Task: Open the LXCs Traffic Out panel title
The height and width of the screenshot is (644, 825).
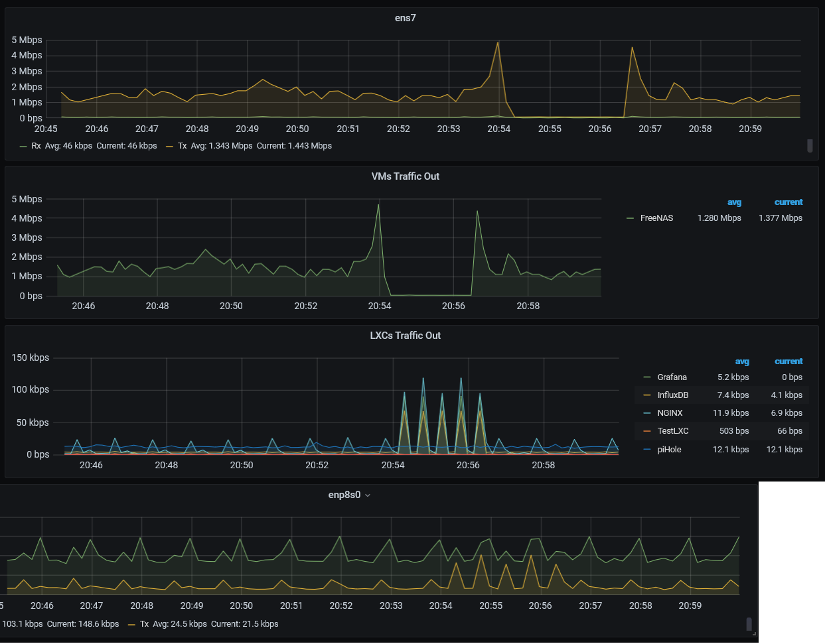Action: [405, 336]
